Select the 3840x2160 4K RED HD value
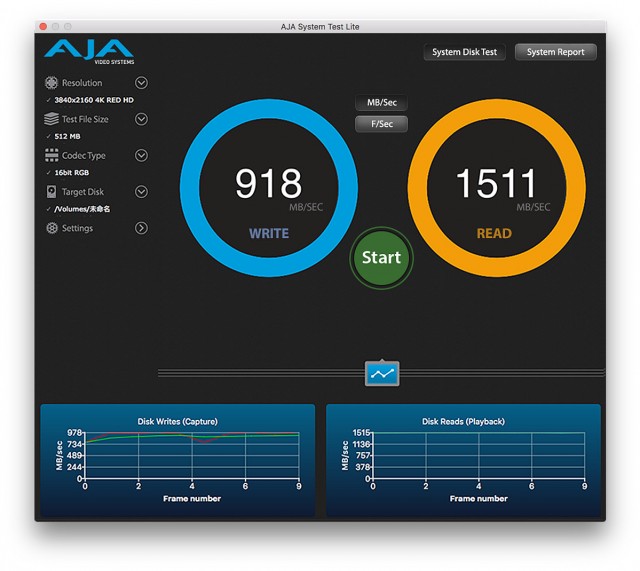This screenshot has height=571, width=640. [94, 100]
